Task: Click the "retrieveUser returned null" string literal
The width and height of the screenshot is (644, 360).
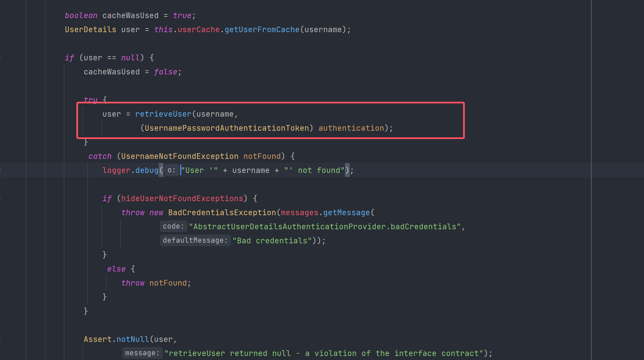Action: [324, 353]
